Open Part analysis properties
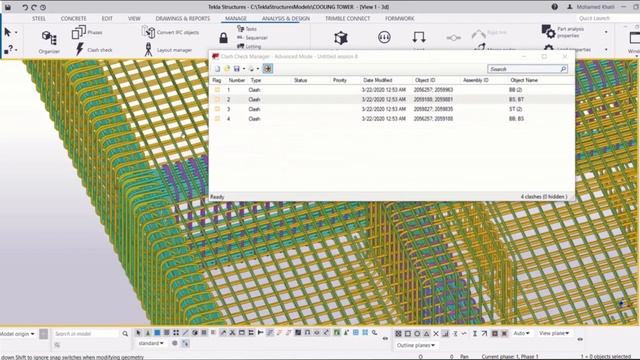The height and width of the screenshot is (360, 640). point(563,32)
